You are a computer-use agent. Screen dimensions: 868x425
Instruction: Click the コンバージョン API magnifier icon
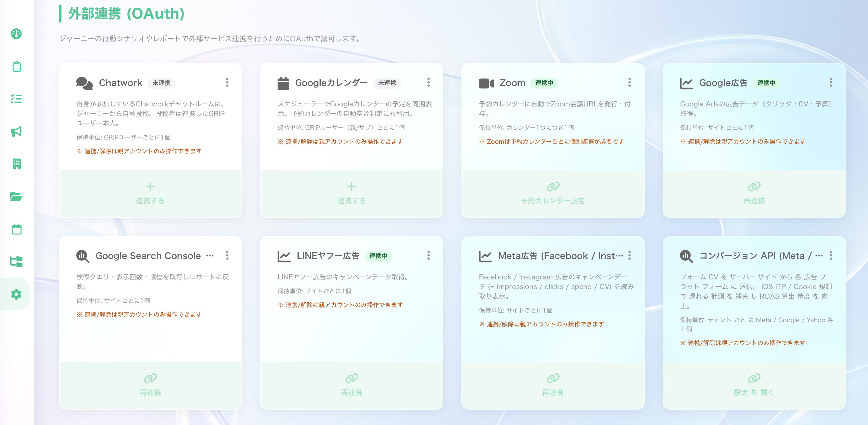(686, 256)
